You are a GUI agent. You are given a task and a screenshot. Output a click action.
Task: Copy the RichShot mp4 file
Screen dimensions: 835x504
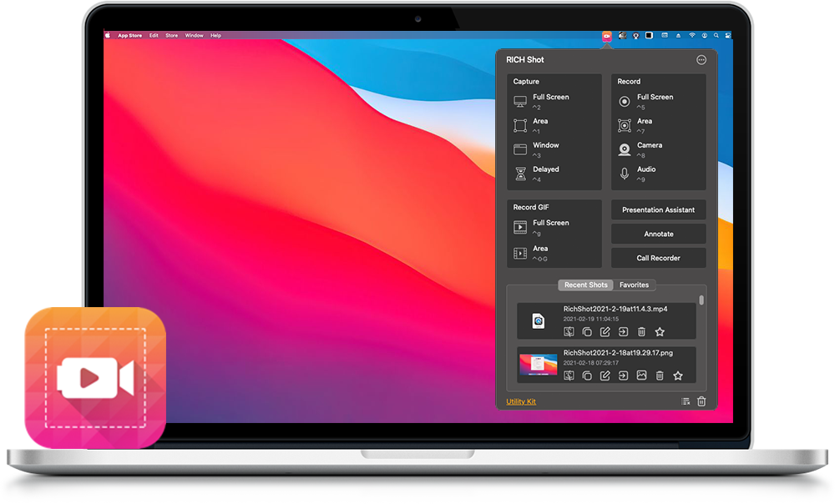pyautogui.click(x=587, y=331)
